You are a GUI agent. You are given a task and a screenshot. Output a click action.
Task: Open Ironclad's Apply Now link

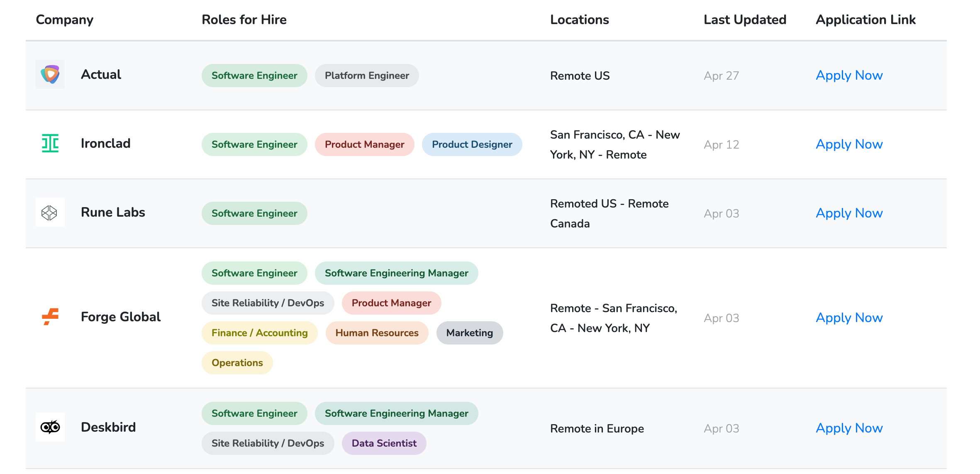849,144
